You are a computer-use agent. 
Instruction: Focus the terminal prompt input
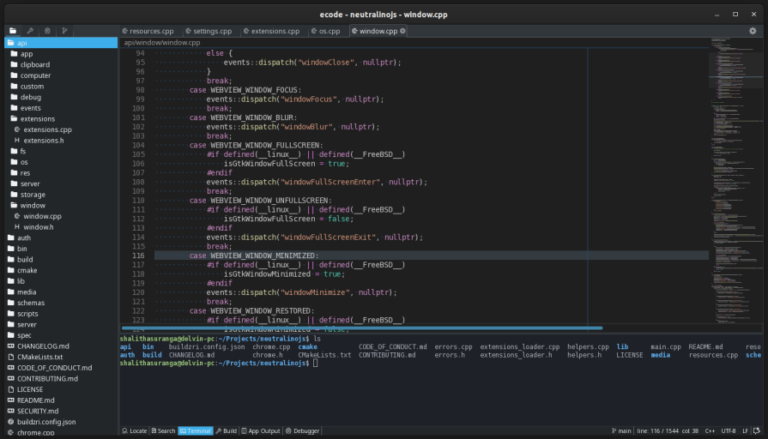pyautogui.click(x=315, y=363)
